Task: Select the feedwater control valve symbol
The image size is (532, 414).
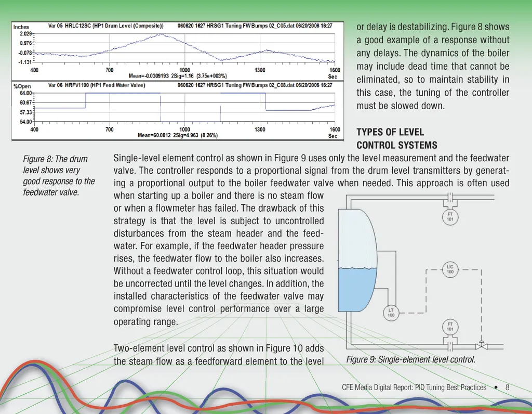Action: point(482,345)
